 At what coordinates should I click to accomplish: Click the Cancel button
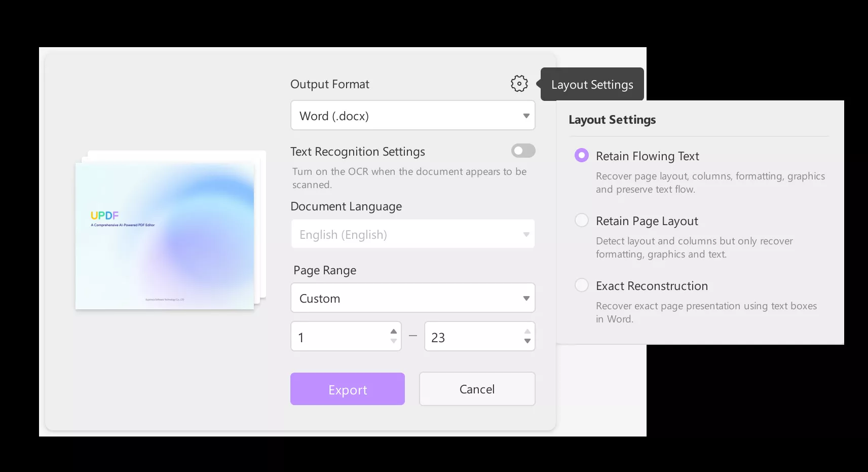point(476,389)
